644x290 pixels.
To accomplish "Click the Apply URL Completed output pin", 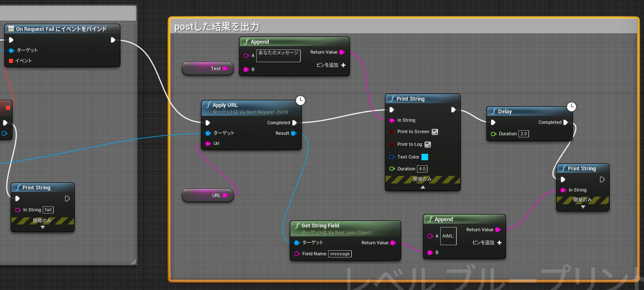I will (295, 123).
